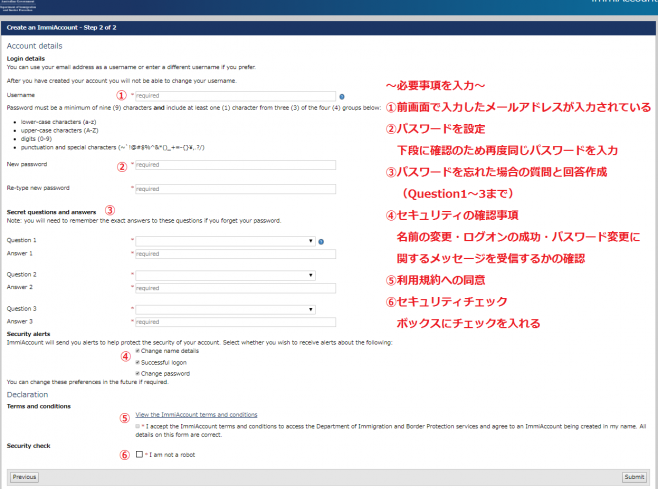658x489 pixels.
Task: Enable the Change name details alert
Action: 139,352
